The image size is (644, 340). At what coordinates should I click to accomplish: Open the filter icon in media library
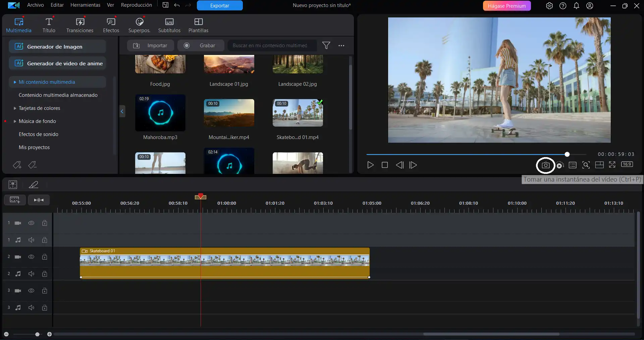coord(326,46)
